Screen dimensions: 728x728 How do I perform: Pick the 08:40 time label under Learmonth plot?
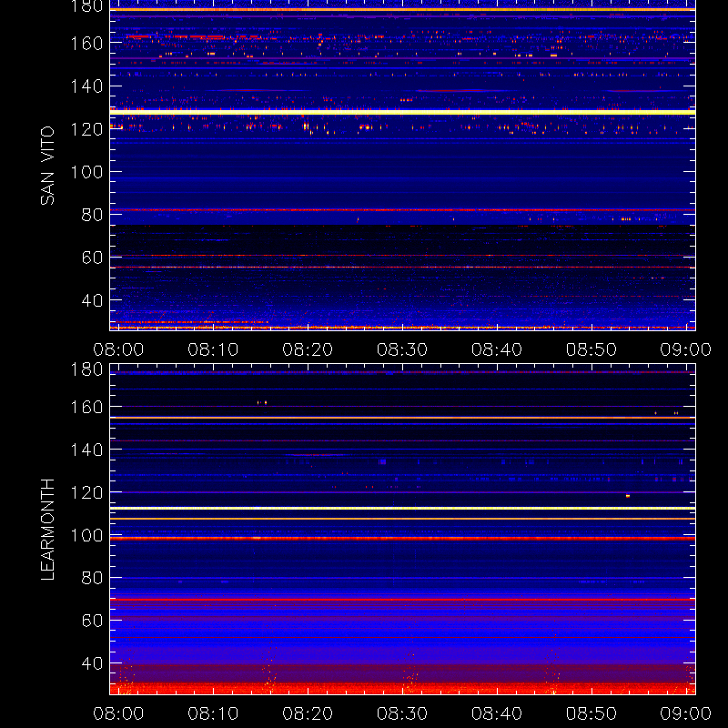[x=497, y=713]
